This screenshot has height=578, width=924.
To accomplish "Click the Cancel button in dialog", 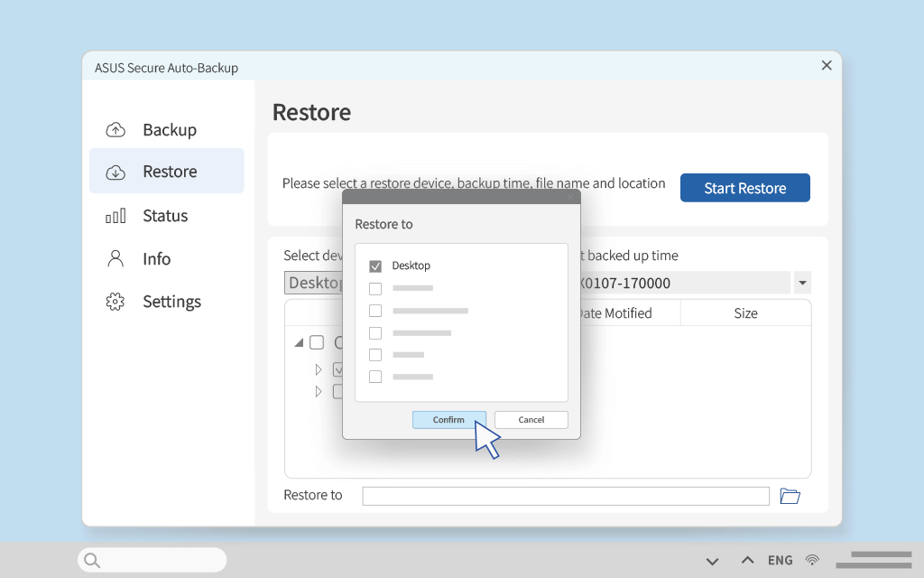I will point(531,420).
